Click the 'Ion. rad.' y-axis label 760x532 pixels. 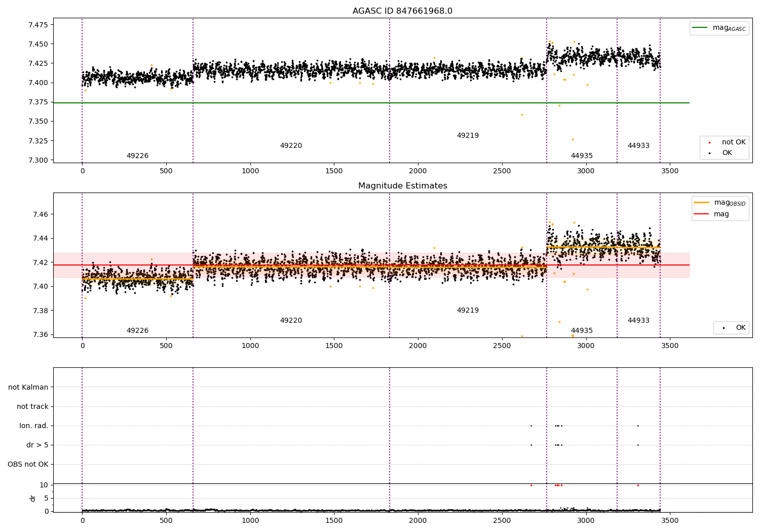(x=34, y=426)
